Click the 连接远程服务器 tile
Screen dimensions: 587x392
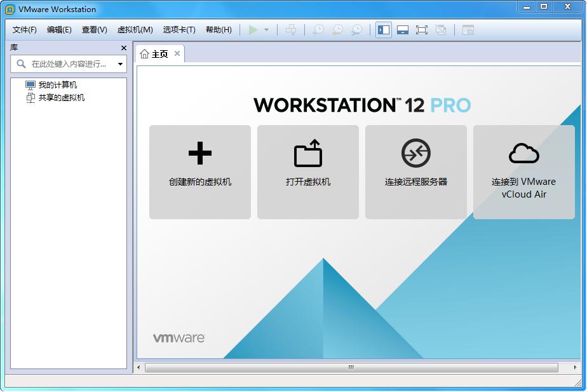click(x=416, y=172)
